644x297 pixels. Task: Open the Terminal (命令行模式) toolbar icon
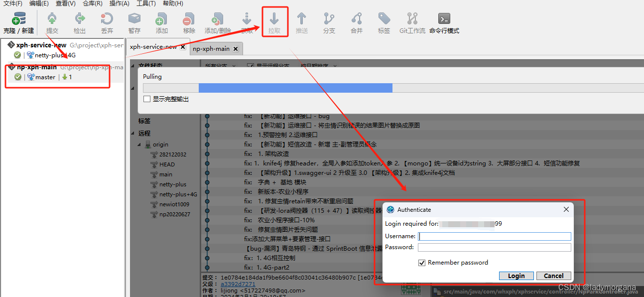(444, 19)
